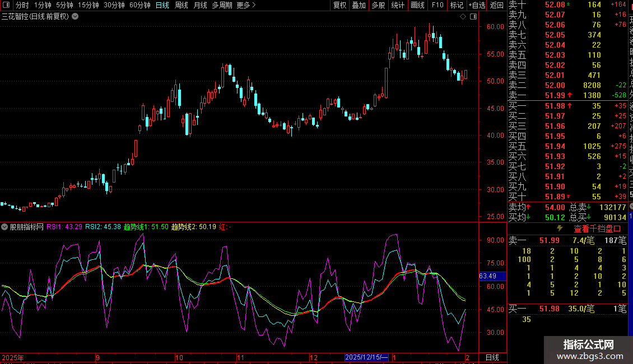Select the 卖五 52.03 order row
Image resolution: width=633 pixels, height=364 pixels.
click(x=568, y=55)
